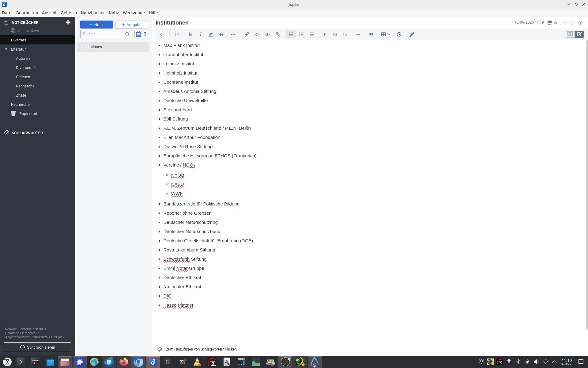Start sync with Synchronisieren button
This screenshot has width=588, height=368.
pos(37,347)
